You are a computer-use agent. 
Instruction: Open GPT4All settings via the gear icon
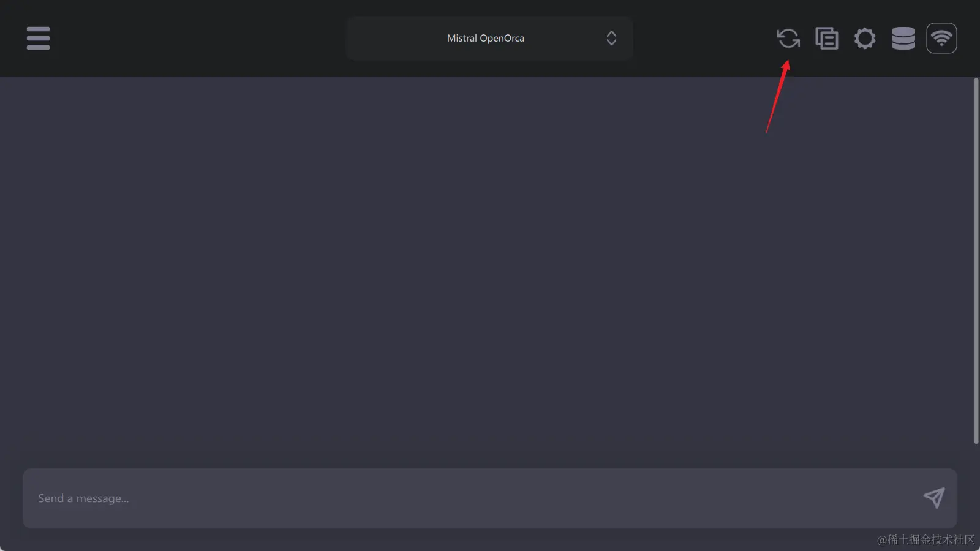(x=865, y=38)
